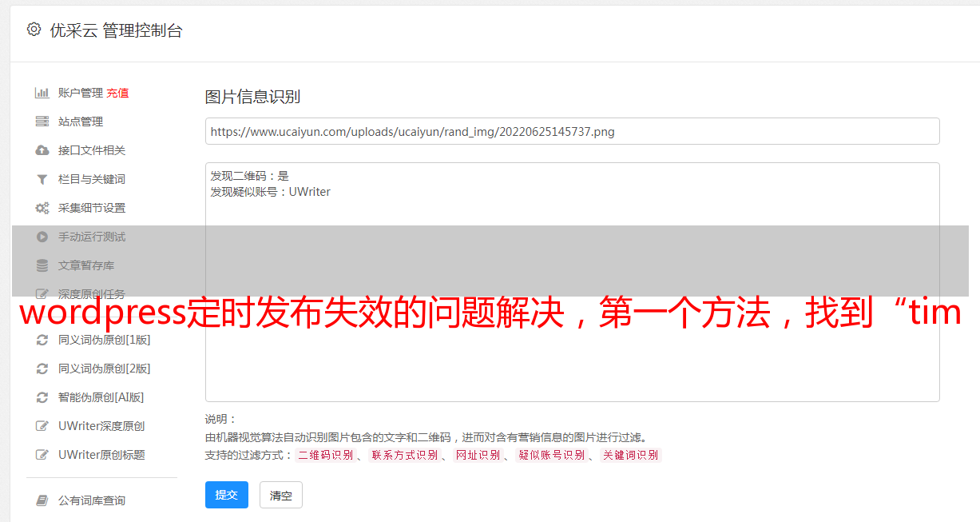Click the refresh icon for 同义词伪原创[1版]

coord(42,340)
